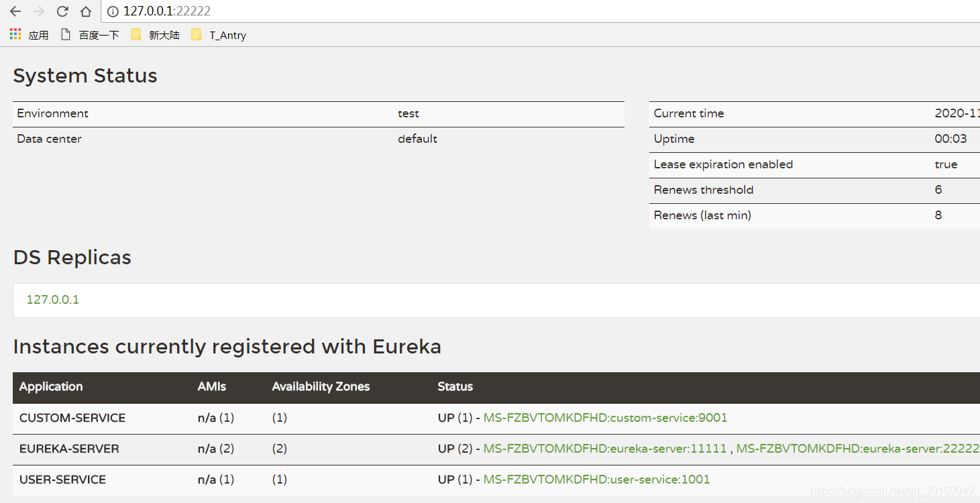Open the 新大陆 bookmarks folder
The height and width of the screenshot is (503, 980).
click(x=156, y=35)
